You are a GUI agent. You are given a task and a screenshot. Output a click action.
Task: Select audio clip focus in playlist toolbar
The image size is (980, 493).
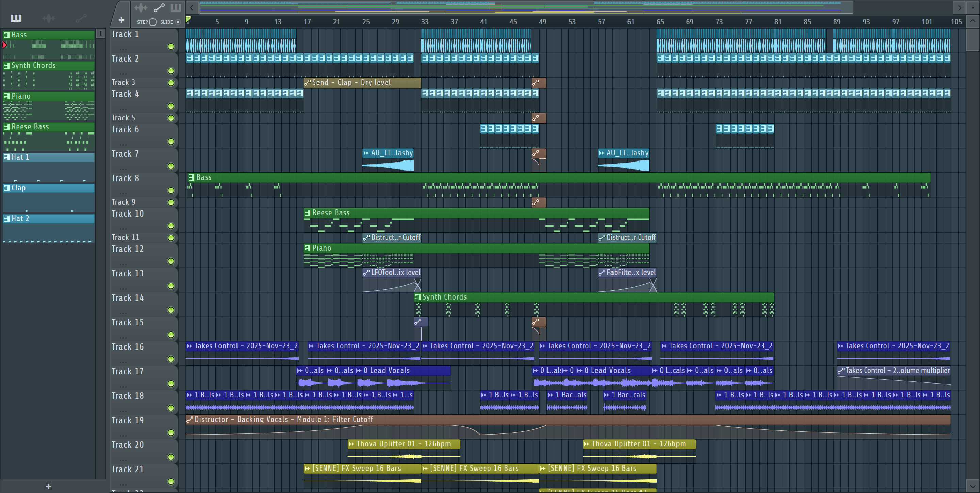(x=141, y=7)
